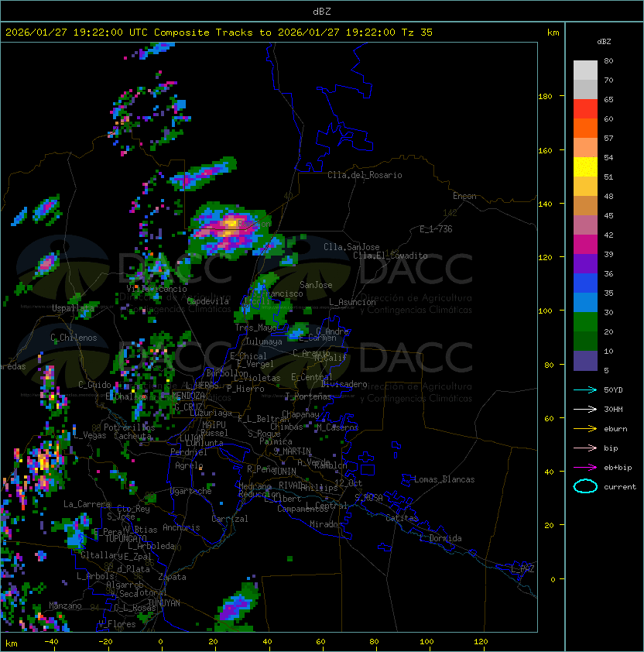This screenshot has width=644, height=652.
Task: Click the 'Manzano' label on map
Action: [x=65, y=606]
